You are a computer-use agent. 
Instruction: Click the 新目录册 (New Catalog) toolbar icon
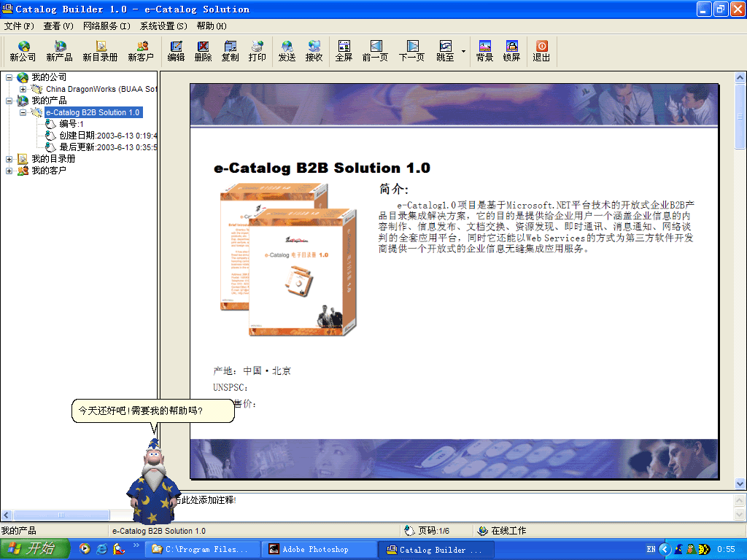coord(100,51)
